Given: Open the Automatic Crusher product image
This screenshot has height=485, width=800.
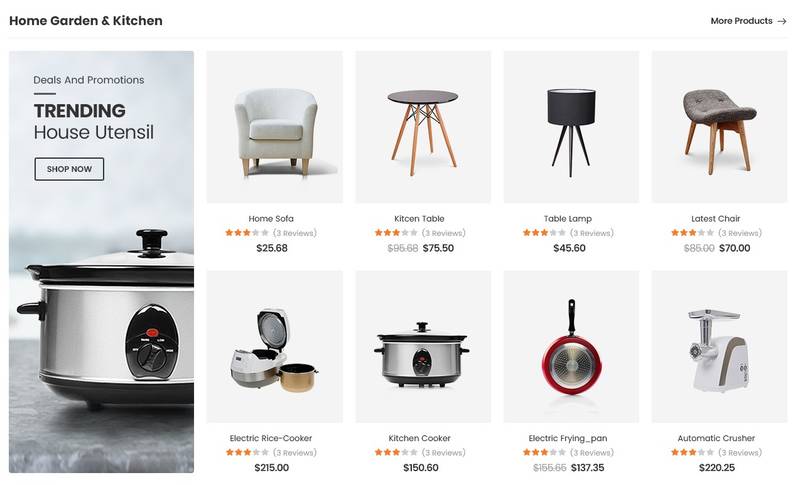Looking at the screenshot, I should (x=719, y=347).
